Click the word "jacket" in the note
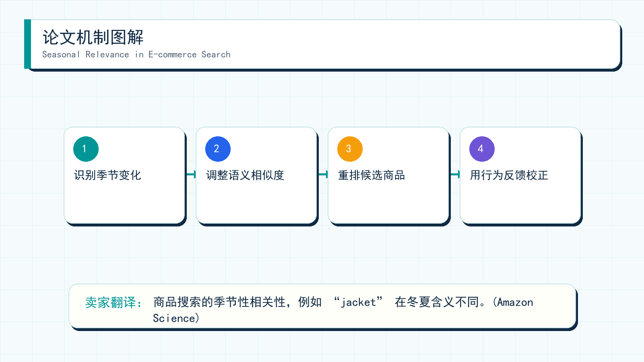The height and width of the screenshot is (362, 644). pos(358,302)
